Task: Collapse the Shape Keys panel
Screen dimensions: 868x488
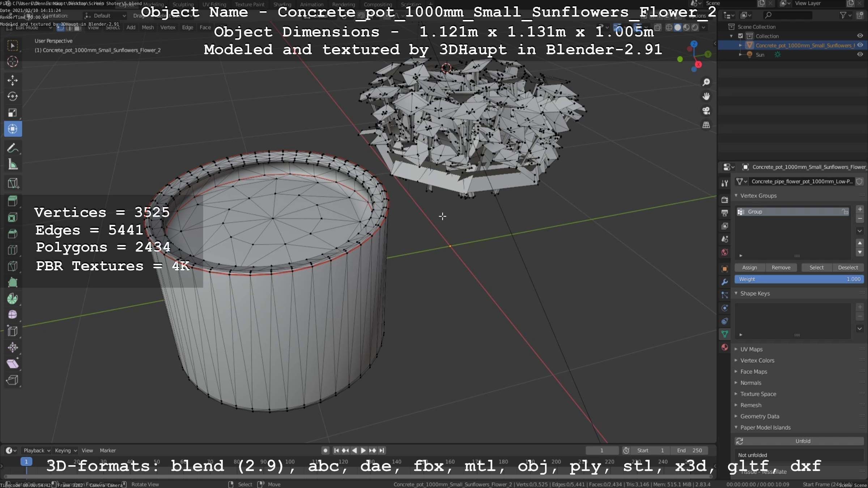Action: [736, 294]
